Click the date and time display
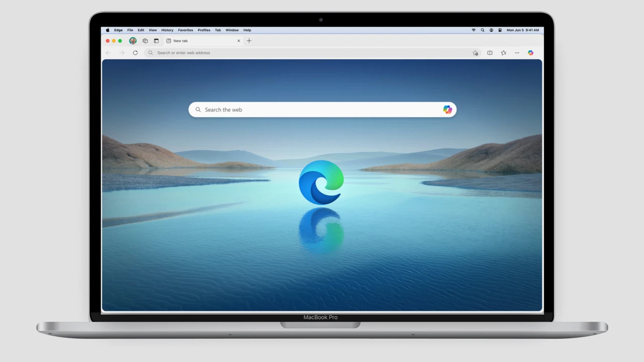The image size is (644, 362). (523, 30)
